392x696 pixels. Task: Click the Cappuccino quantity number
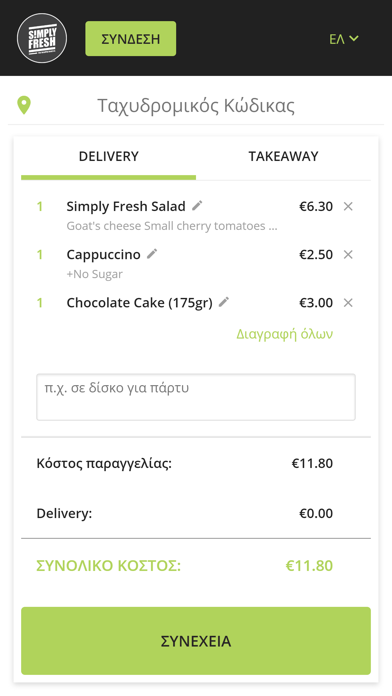40,255
